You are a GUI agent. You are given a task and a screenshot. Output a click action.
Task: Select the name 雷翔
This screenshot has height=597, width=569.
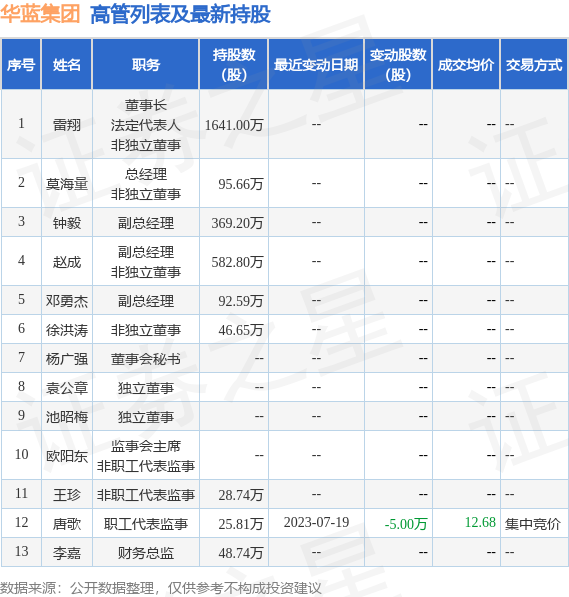pos(67,125)
